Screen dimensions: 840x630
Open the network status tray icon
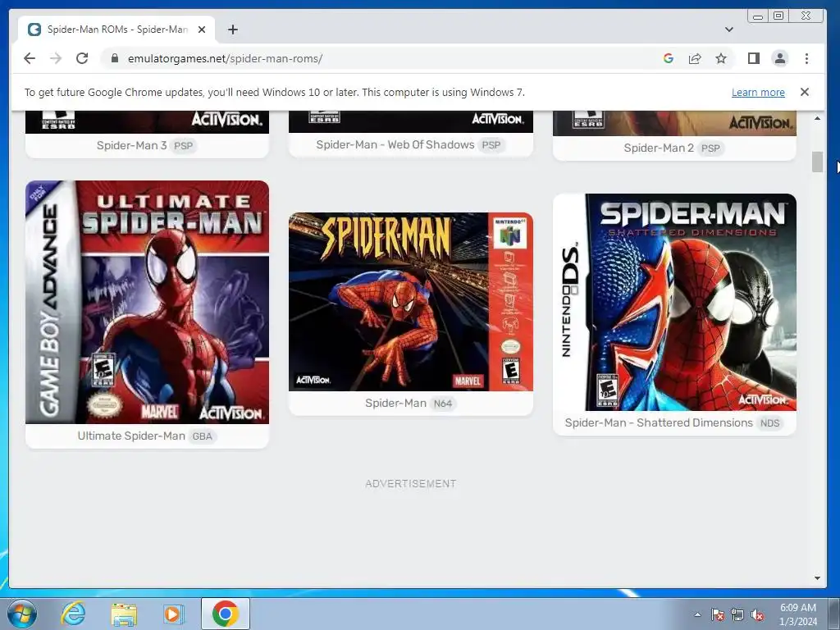737,614
